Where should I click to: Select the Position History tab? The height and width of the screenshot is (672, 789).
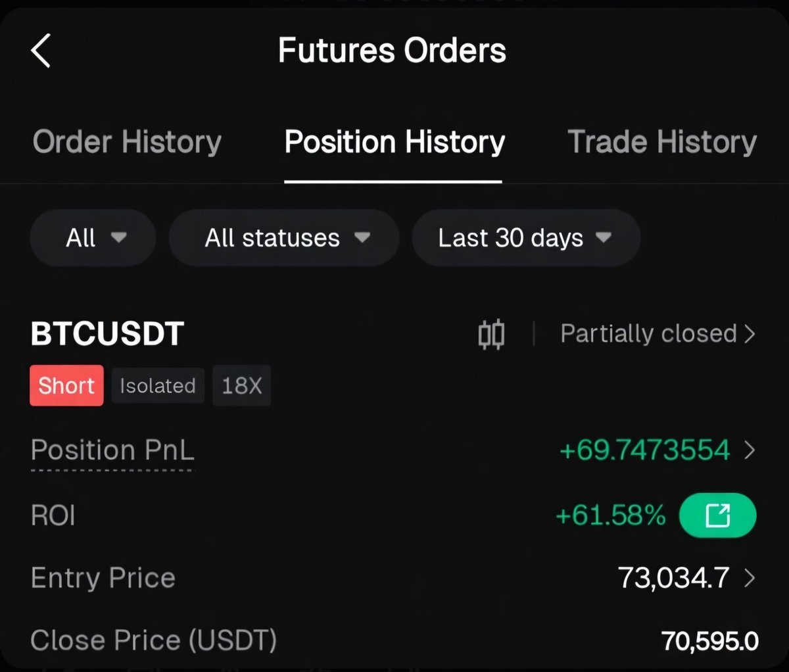(x=394, y=142)
